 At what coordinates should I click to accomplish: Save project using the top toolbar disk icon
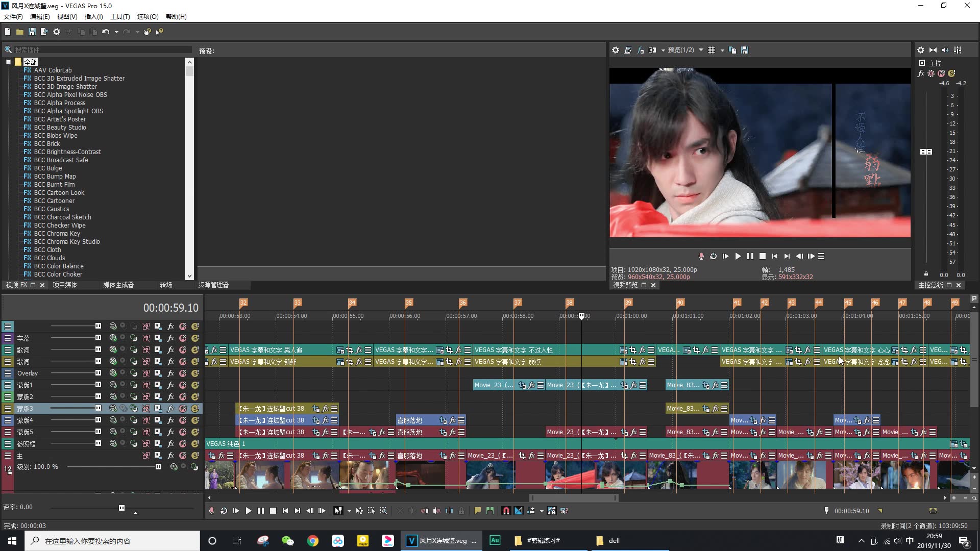coord(32,32)
